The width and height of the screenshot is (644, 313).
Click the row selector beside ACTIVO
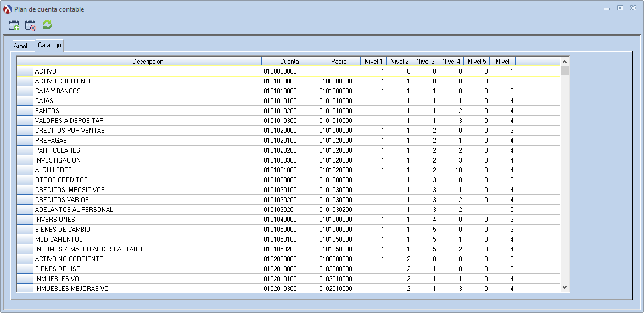(25, 71)
